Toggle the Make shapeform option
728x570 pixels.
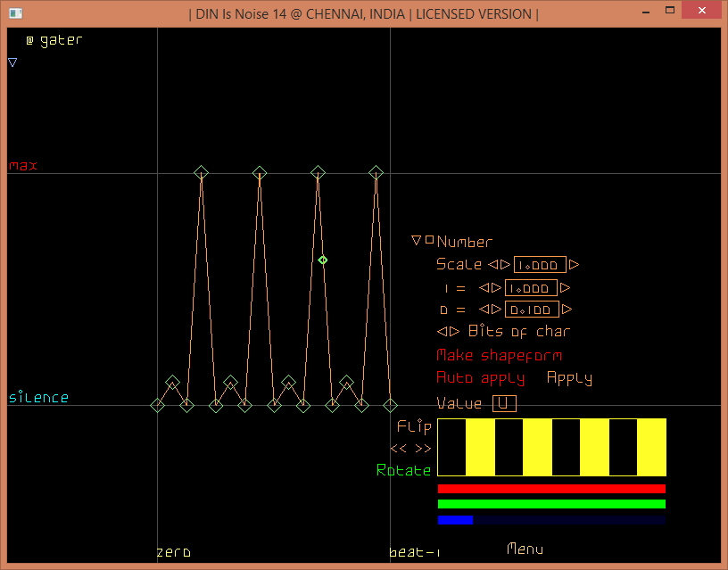(x=499, y=355)
